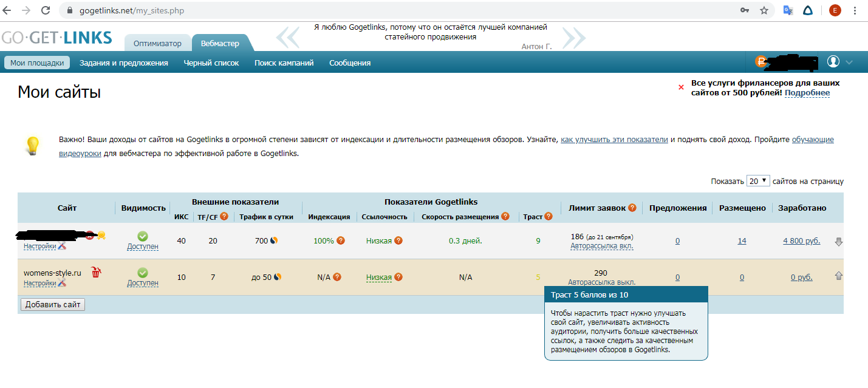The image size is (868, 388).
Task: Click the Траст value 5 in second row
Action: coord(538,277)
